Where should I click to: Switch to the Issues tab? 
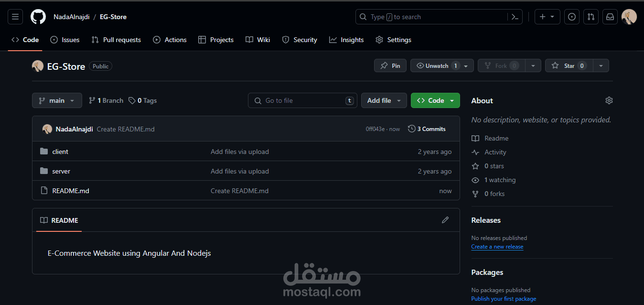coord(65,40)
